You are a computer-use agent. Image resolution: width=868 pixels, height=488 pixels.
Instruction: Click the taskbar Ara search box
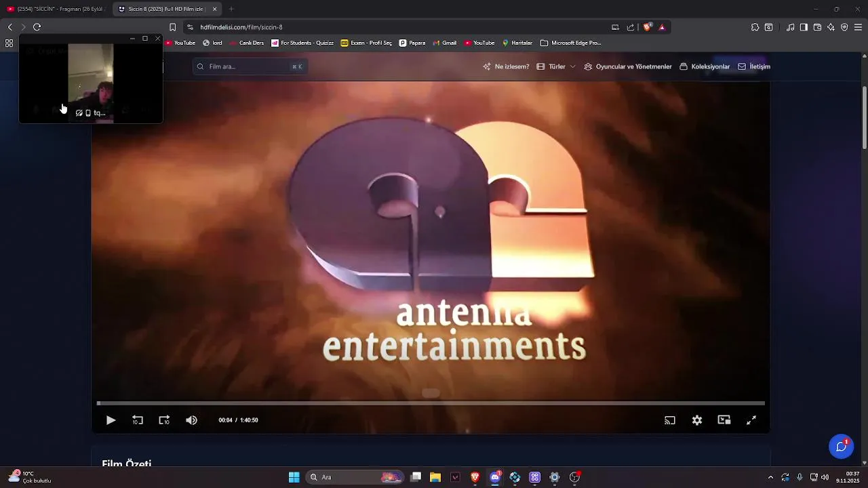pos(355,477)
